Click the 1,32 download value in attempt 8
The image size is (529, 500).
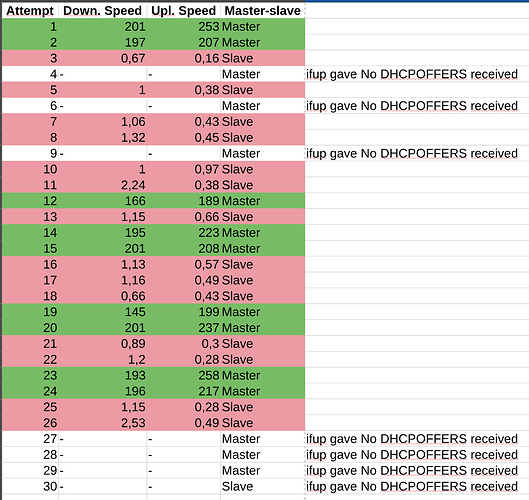[x=103, y=138]
